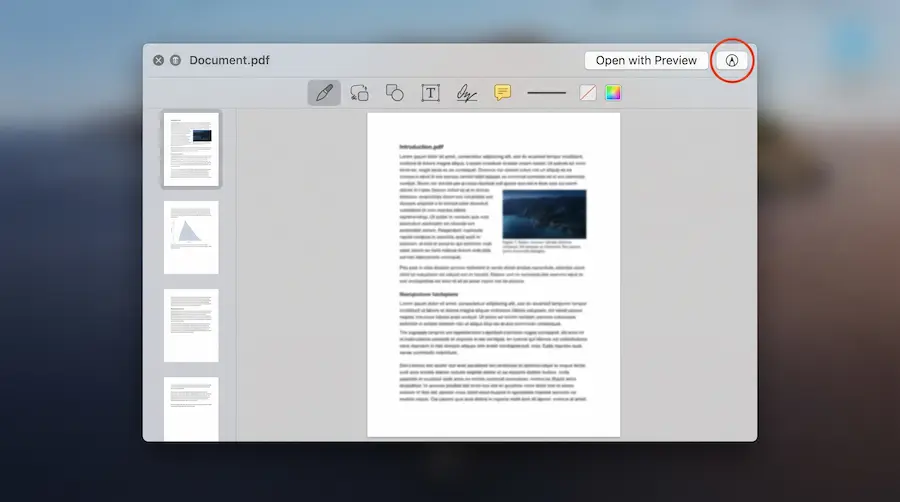Image resolution: width=900 pixels, height=502 pixels.
Task: Open the fill color picker
Action: pyautogui.click(x=613, y=93)
